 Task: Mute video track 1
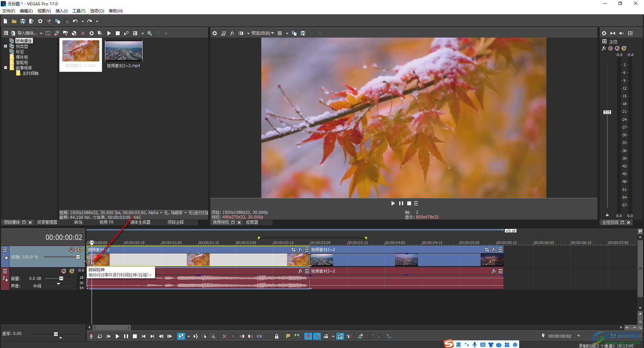coord(72,250)
